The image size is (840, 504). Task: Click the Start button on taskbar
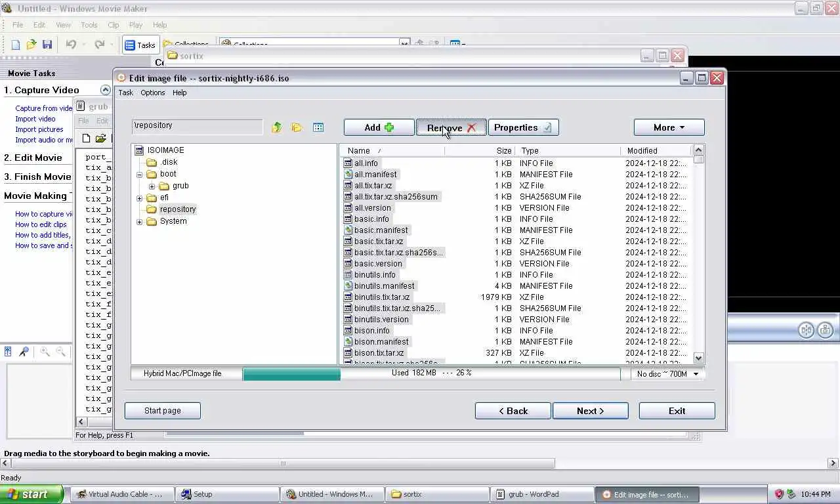click(31, 494)
